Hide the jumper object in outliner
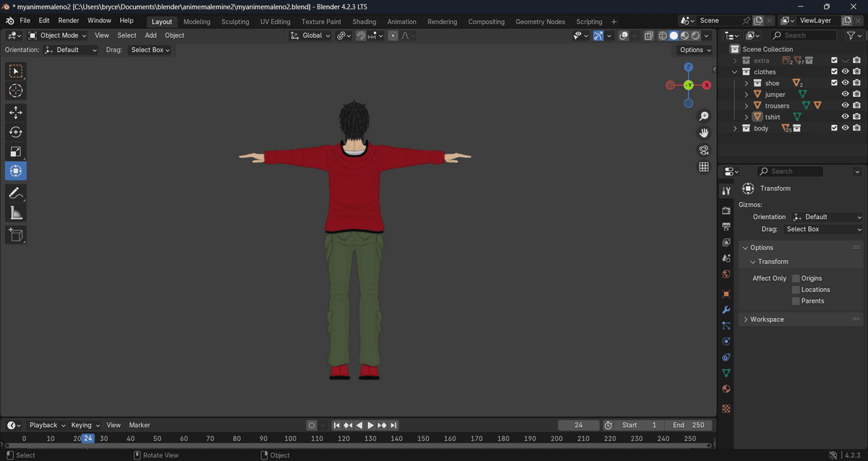This screenshot has height=461, width=868. pos(845,95)
